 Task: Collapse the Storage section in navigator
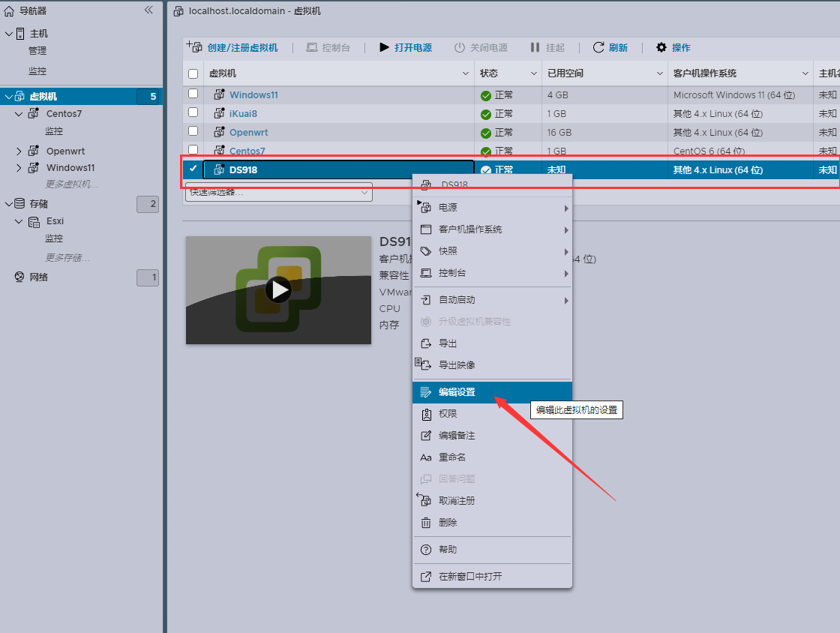tap(8, 204)
